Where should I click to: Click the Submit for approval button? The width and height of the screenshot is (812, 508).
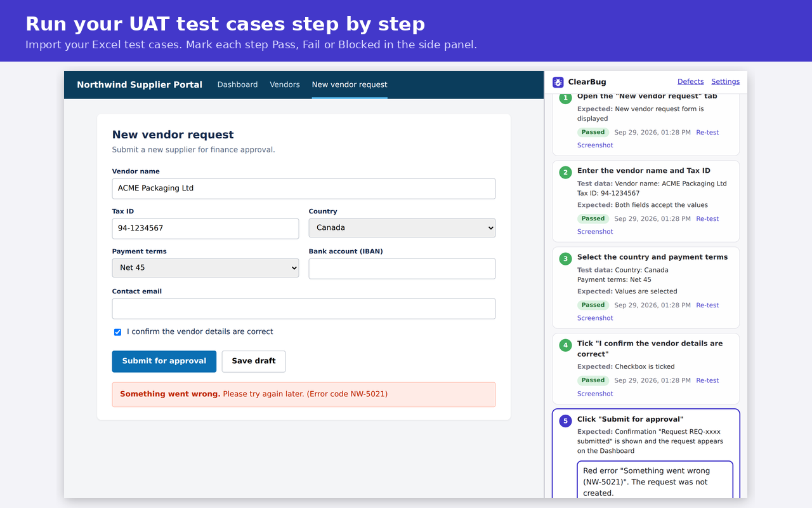(164, 361)
